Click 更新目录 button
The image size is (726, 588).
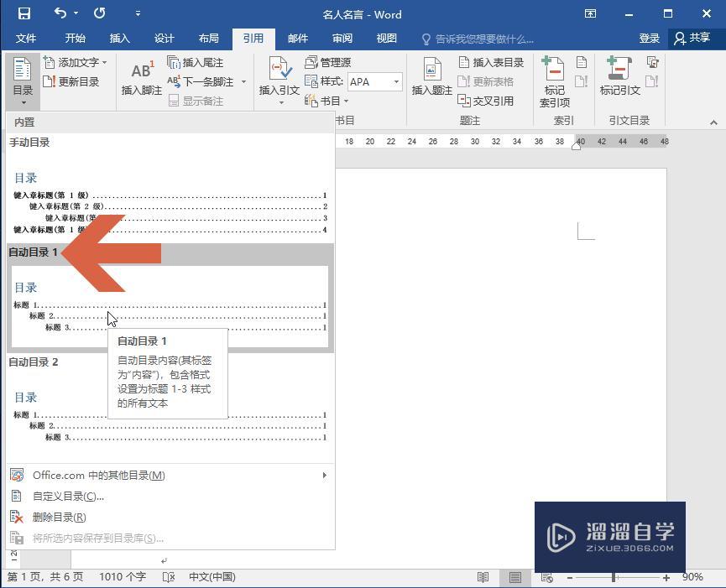coord(71,82)
